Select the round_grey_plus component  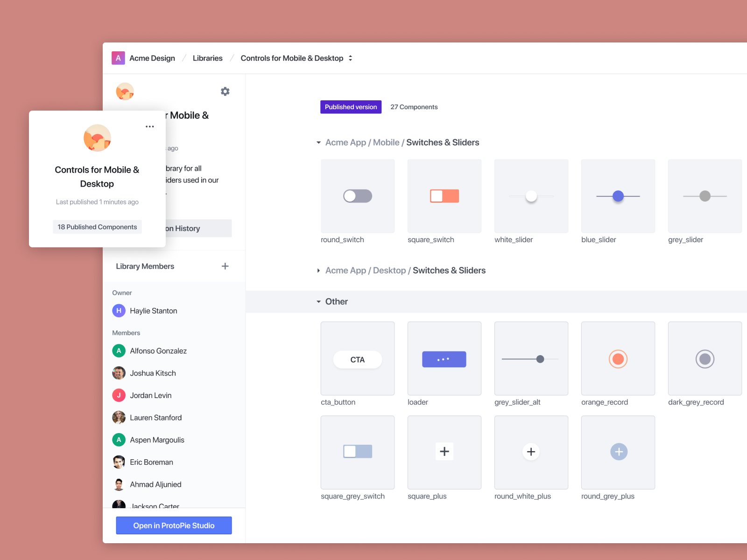[618, 452]
